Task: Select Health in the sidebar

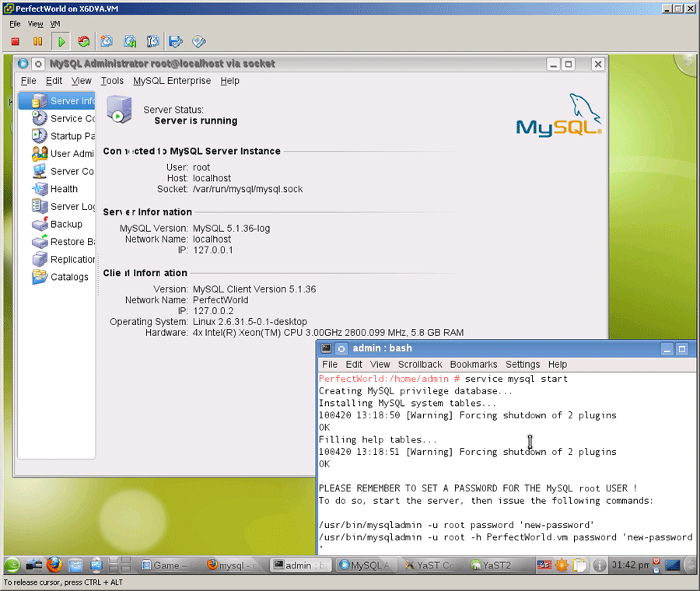Action: pyautogui.click(x=55, y=189)
